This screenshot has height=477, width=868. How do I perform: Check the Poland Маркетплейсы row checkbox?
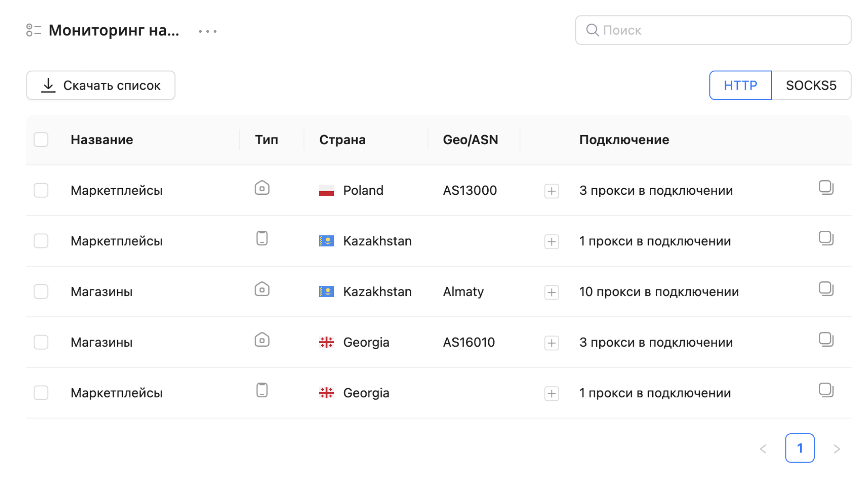click(x=41, y=190)
